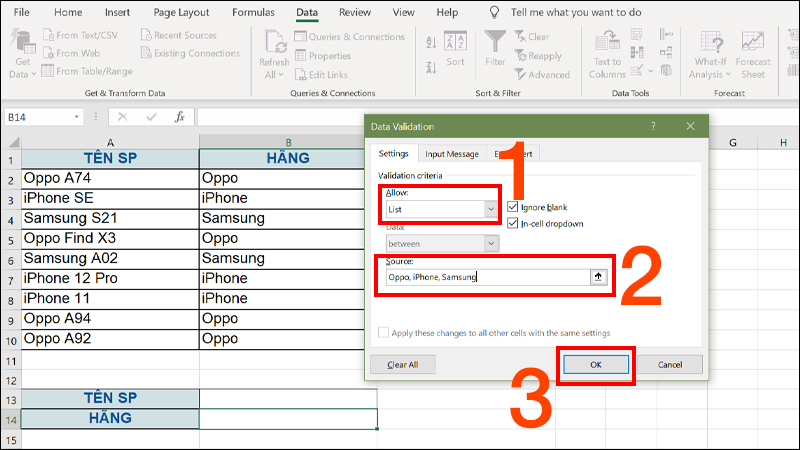Create a Forecast Sheet
This screenshot has width=800, height=450.
coord(753,55)
